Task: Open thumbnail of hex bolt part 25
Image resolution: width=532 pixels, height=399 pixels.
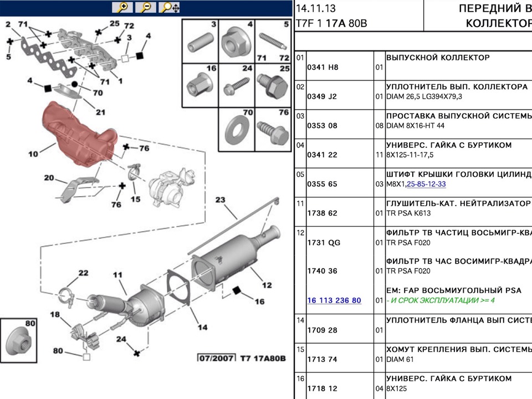Action: click(x=273, y=85)
